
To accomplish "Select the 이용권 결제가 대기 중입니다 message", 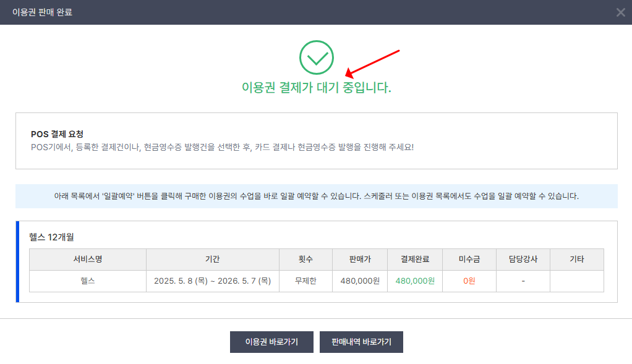I will pyautogui.click(x=317, y=87).
